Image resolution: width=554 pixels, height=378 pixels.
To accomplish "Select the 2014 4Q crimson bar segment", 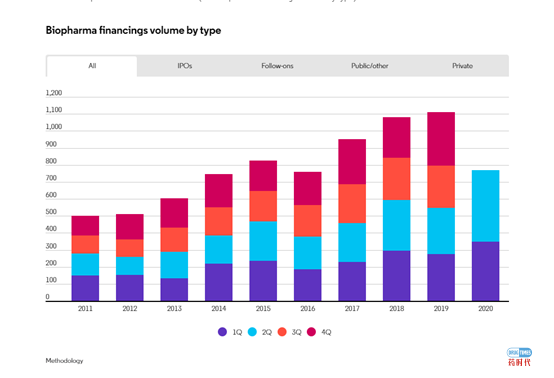I will click(219, 191).
